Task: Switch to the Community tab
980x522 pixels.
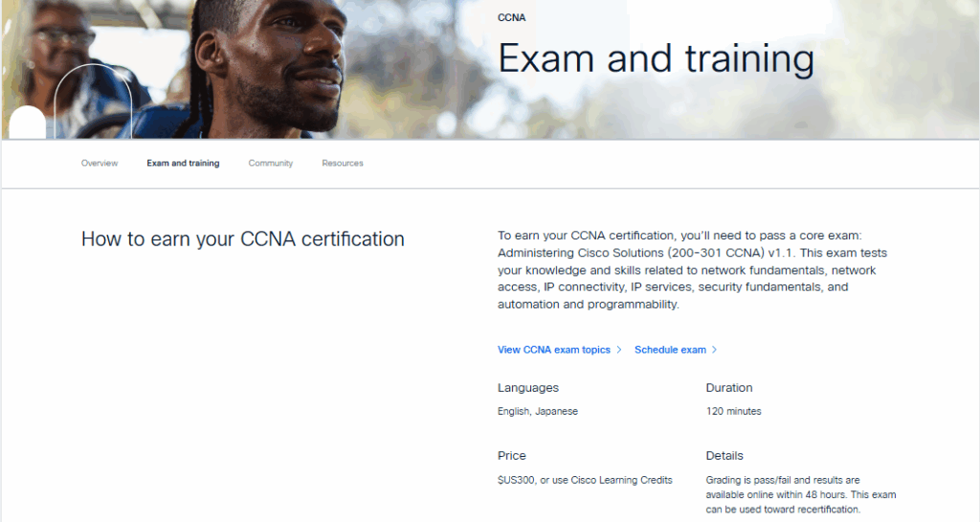Action: (x=271, y=164)
